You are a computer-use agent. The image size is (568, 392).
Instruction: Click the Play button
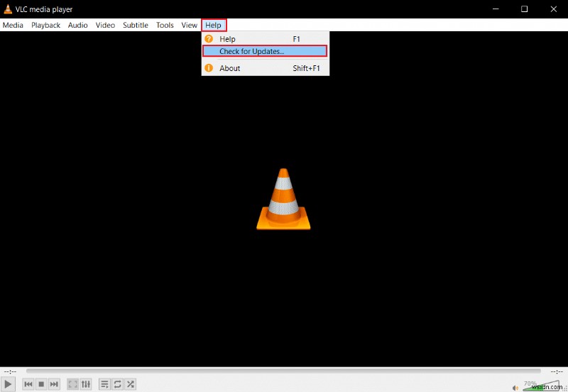[x=8, y=384]
